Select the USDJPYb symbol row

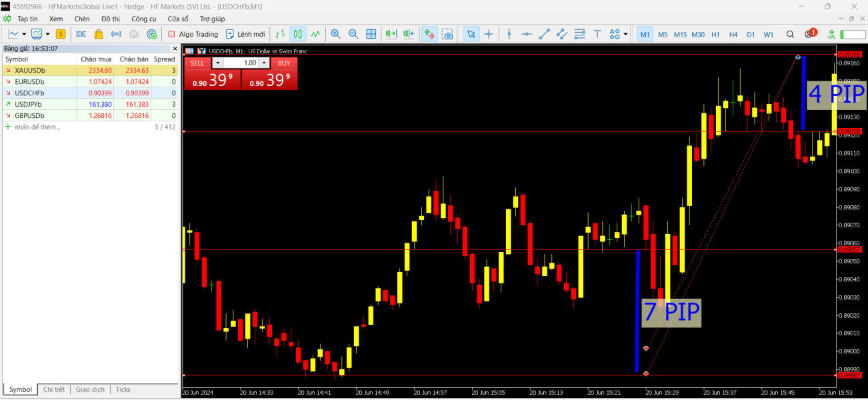pos(90,104)
